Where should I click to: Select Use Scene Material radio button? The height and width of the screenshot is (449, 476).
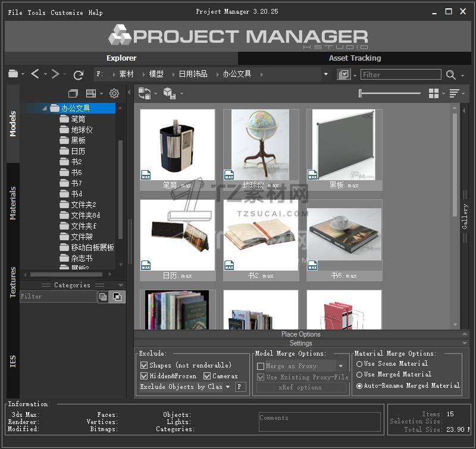pos(359,363)
